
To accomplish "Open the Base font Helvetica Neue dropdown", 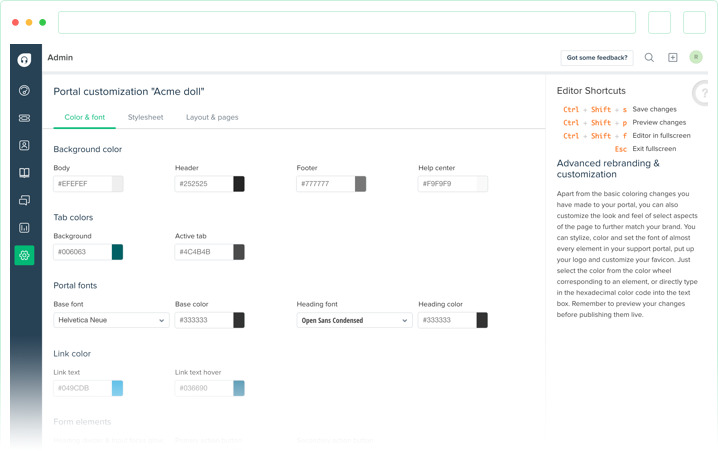I will pyautogui.click(x=111, y=320).
